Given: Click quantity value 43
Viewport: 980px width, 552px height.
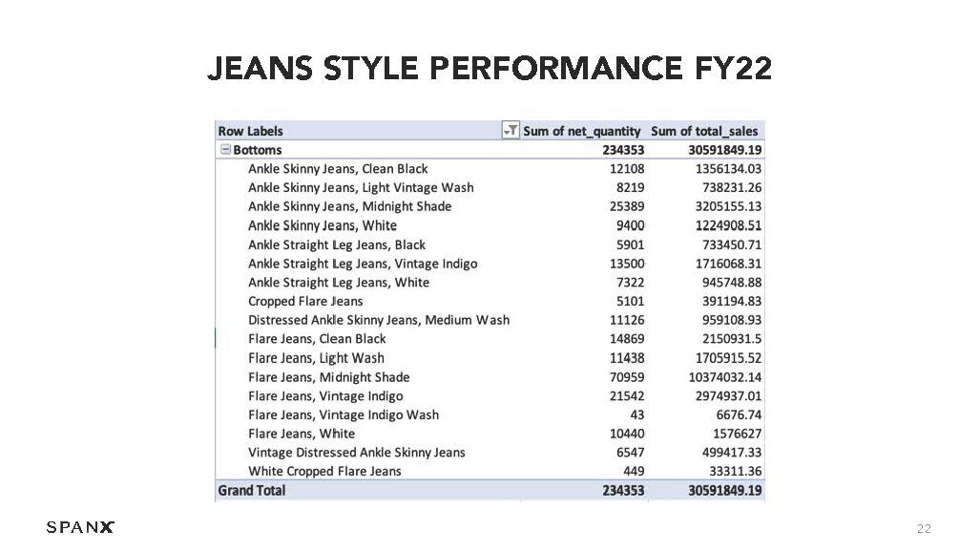Looking at the screenshot, I should (x=637, y=414).
